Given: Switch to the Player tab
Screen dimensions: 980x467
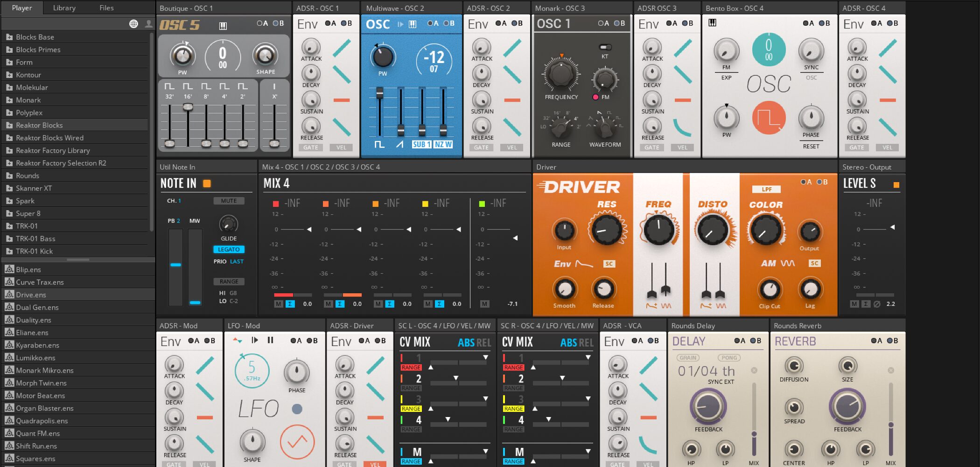Looking at the screenshot, I should click(x=22, y=7).
